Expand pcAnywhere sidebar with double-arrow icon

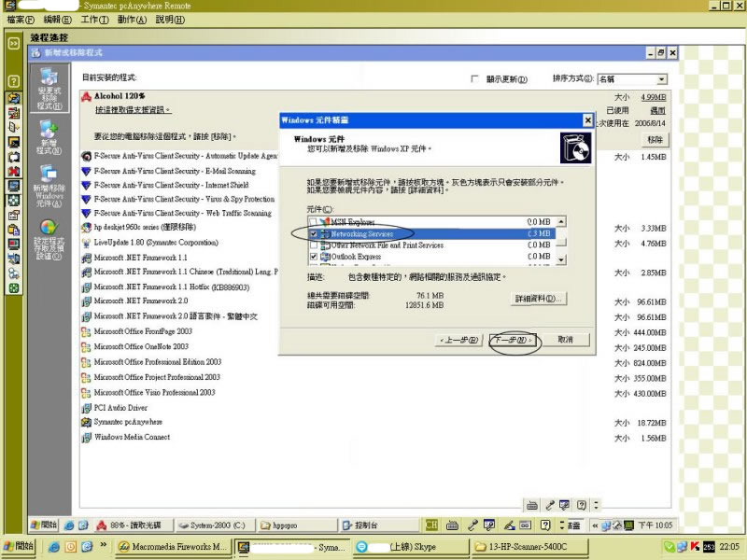coord(14,43)
